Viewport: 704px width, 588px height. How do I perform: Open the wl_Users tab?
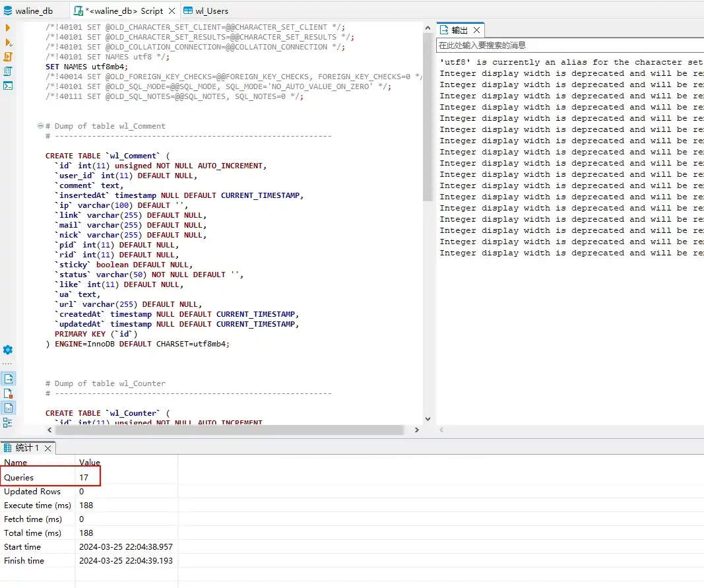point(206,11)
